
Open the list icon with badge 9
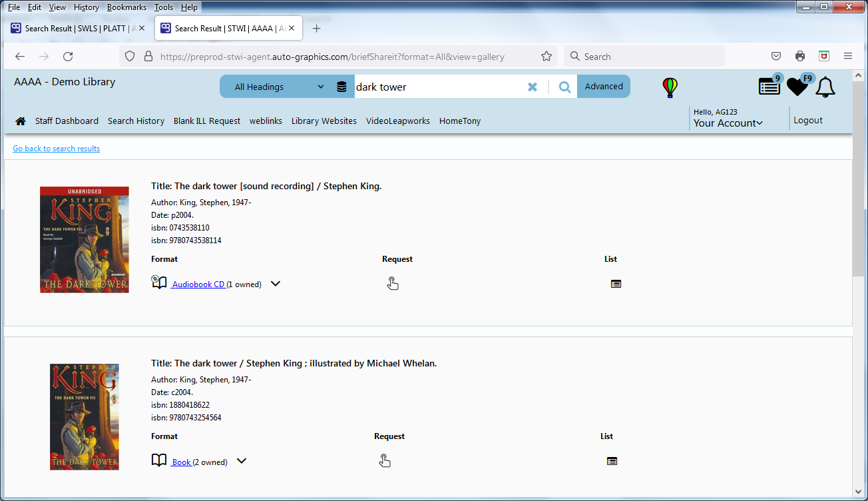pos(769,86)
